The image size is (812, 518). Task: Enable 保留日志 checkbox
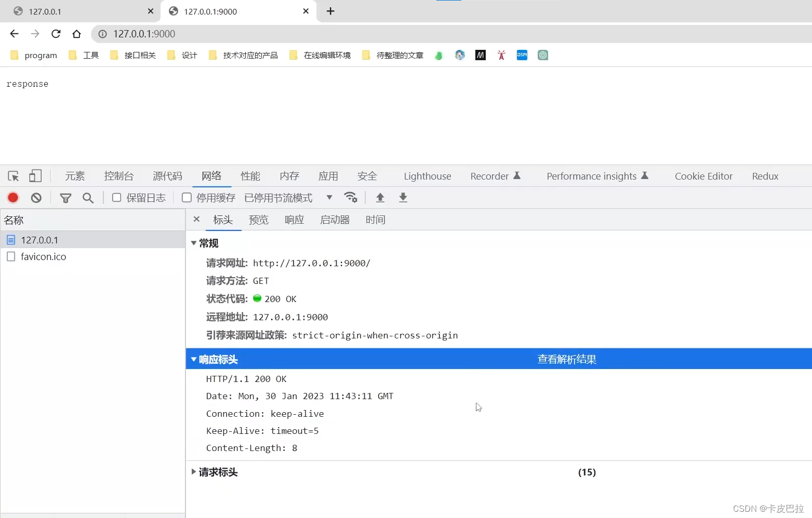pyautogui.click(x=117, y=197)
